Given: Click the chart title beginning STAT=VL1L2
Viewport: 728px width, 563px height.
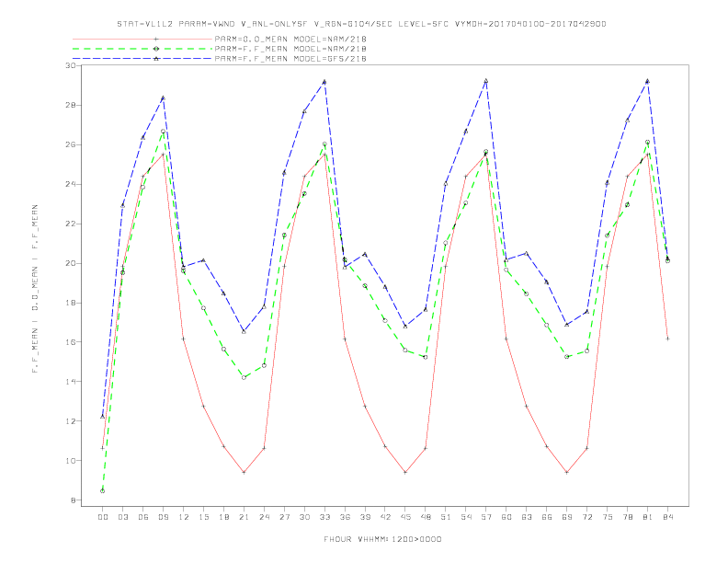Looking at the screenshot, I should tap(361, 24).
